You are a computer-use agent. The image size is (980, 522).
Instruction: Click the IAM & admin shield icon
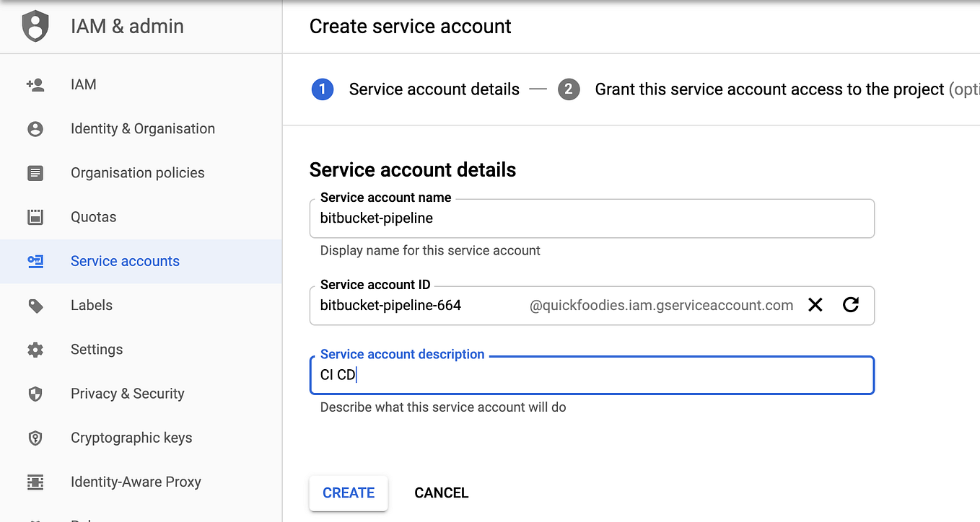(35, 27)
